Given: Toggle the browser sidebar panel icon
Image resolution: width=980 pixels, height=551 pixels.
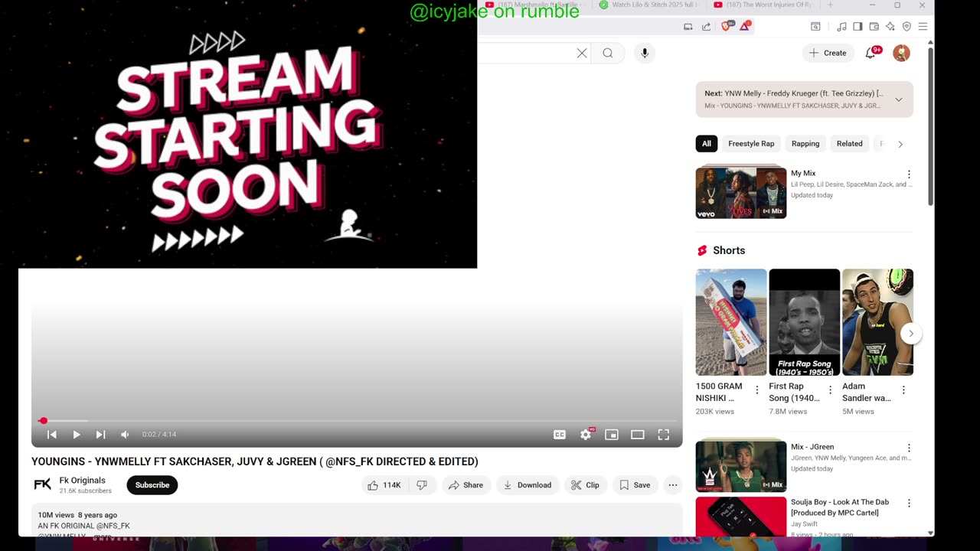Looking at the screenshot, I should [x=857, y=27].
